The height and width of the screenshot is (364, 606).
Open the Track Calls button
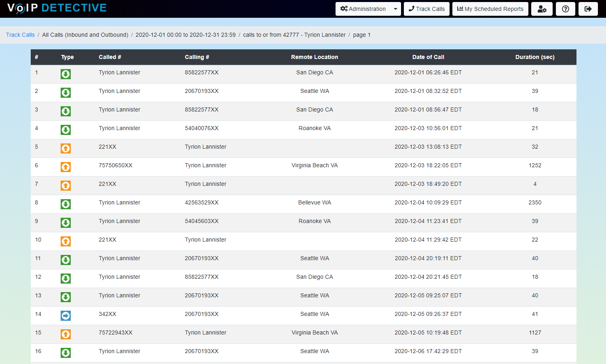click(427, 9)
